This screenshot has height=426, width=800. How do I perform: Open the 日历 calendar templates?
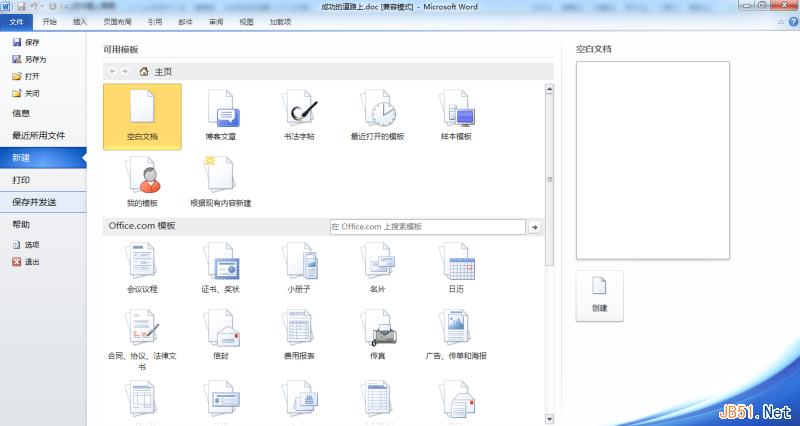click(456, 268)
